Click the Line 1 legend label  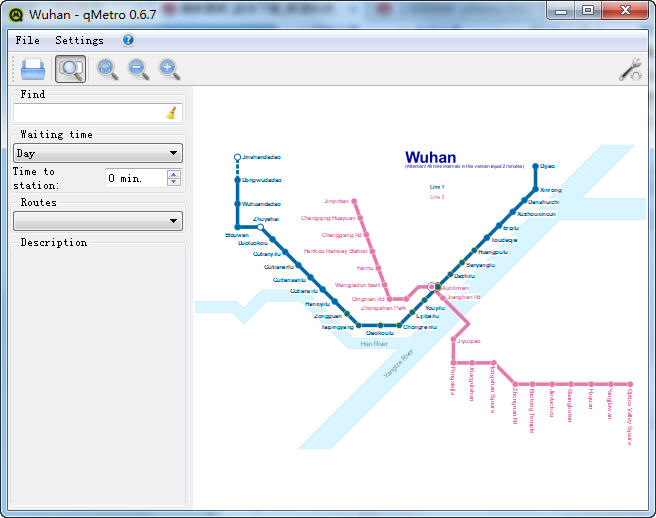click(437, 187)
